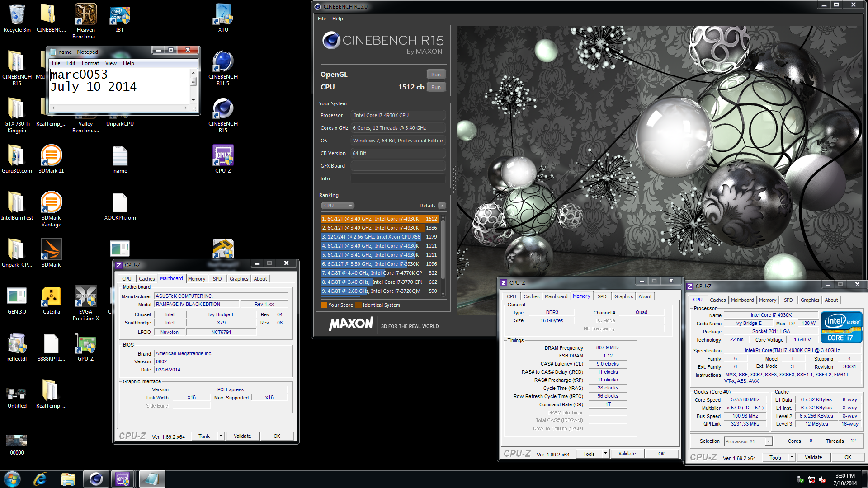
Task: Open Notepad Edit menu
Action: (x=71, y=63)
